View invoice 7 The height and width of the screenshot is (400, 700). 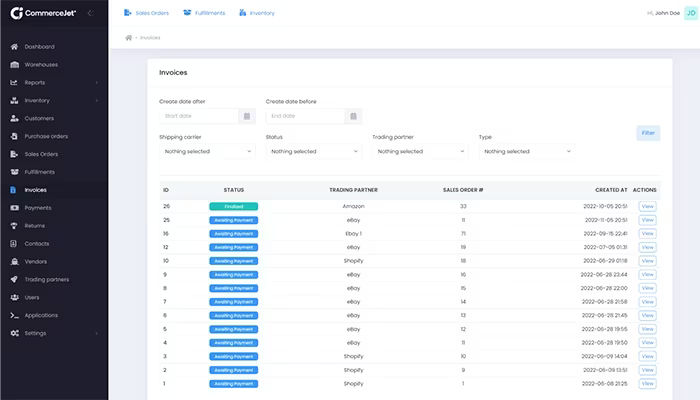[x=647, y=302]
